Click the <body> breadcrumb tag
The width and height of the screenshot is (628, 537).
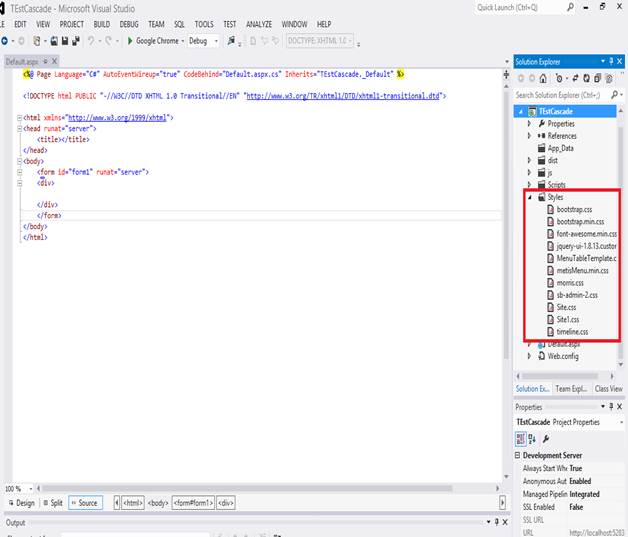(x=158, y=503)
